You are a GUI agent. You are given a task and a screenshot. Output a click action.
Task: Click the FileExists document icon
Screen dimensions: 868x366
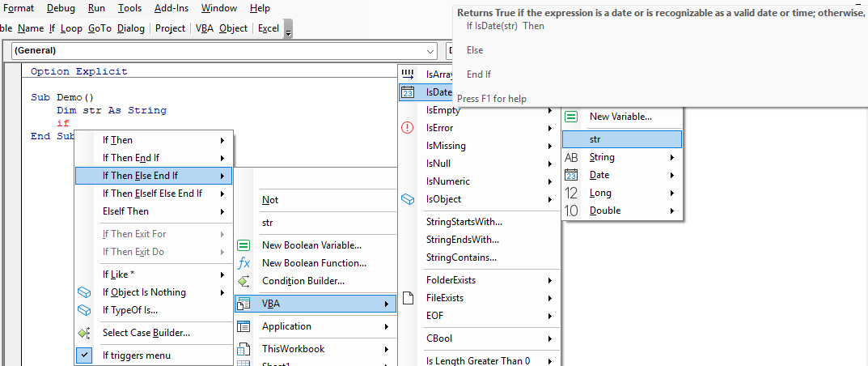[408, 298]
